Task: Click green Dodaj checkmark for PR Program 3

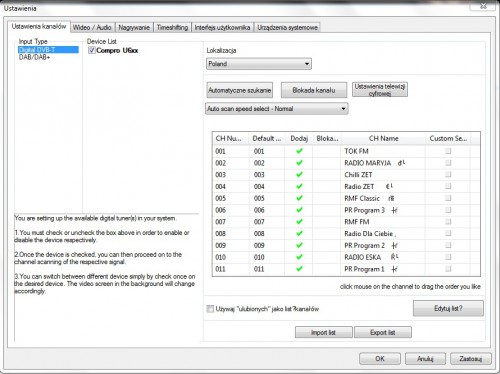Action: click(x=299, y=210)
